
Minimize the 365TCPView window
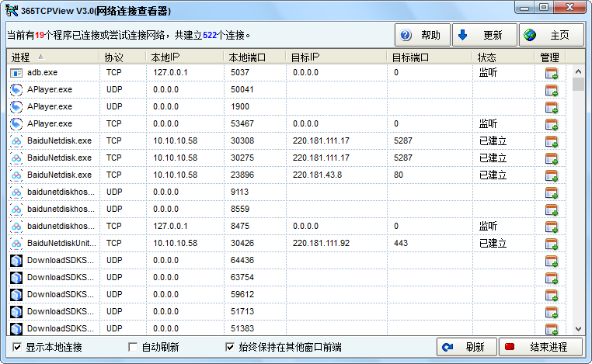pyautogui.click(x=524, y=8)
